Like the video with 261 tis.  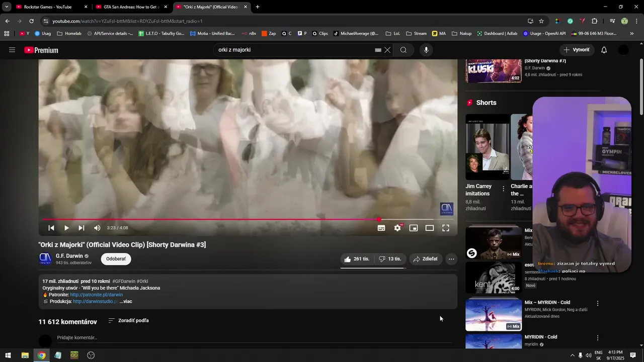(x=357, y=259)
